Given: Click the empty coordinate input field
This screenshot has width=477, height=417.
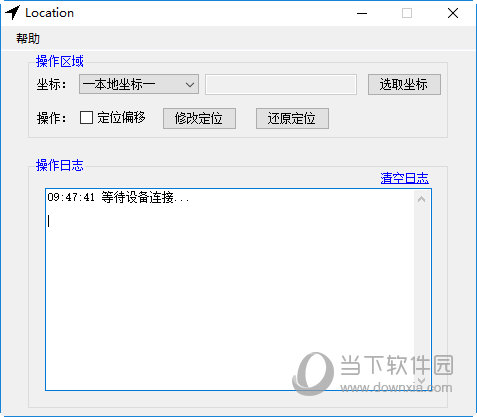Looking at the screenshot, I should coord(281,84).
